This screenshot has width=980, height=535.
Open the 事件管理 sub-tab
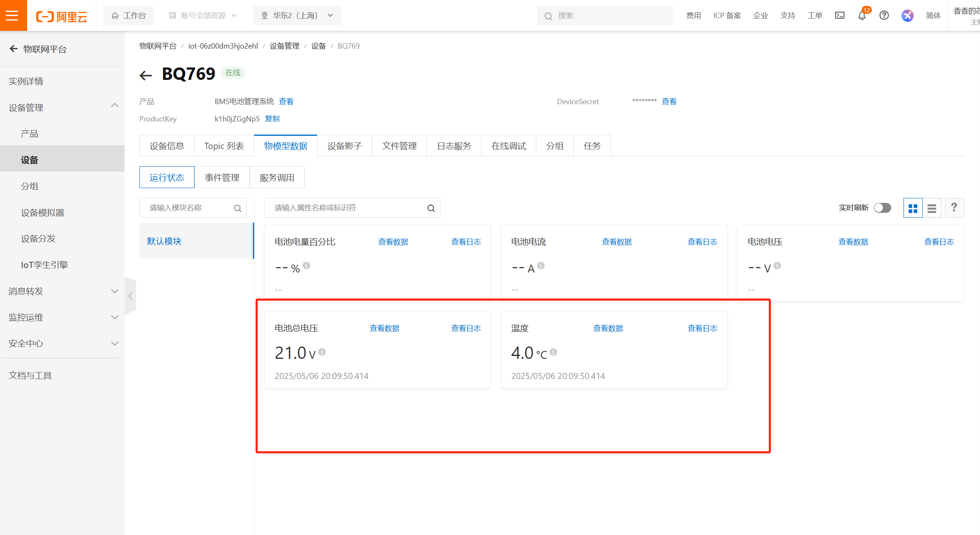click(x=222, y=177)
